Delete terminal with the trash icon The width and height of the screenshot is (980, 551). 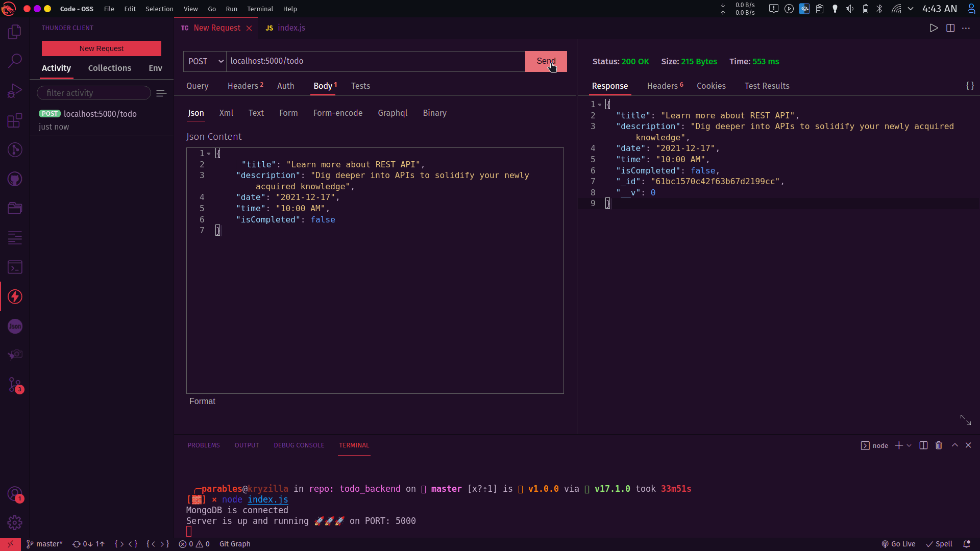point(939,445)
